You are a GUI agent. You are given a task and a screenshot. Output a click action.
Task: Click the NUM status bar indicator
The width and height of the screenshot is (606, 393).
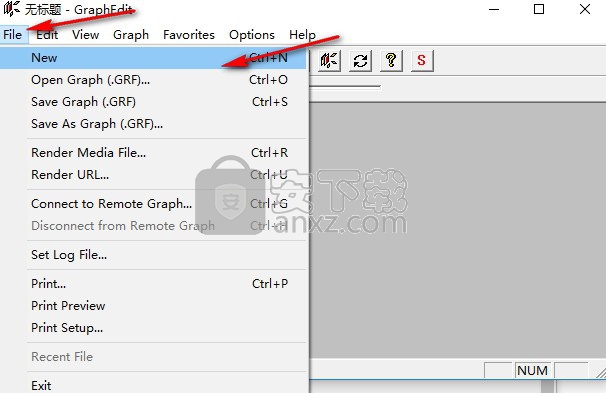tap(532, 371)
